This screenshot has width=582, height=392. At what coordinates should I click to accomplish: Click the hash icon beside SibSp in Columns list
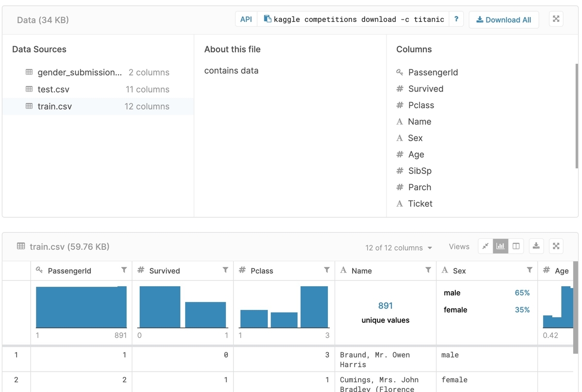[400, 171]
